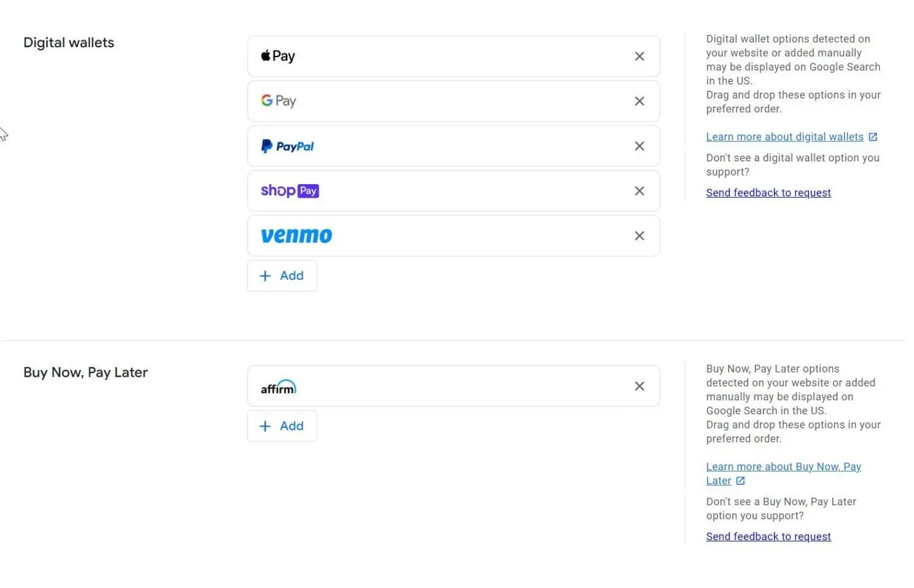The height and width of the screenshot is (588, 914).
Task: Open Learn more about Buy Now, Pay Later
Action: pyautogui.click(x=783, y=467)
